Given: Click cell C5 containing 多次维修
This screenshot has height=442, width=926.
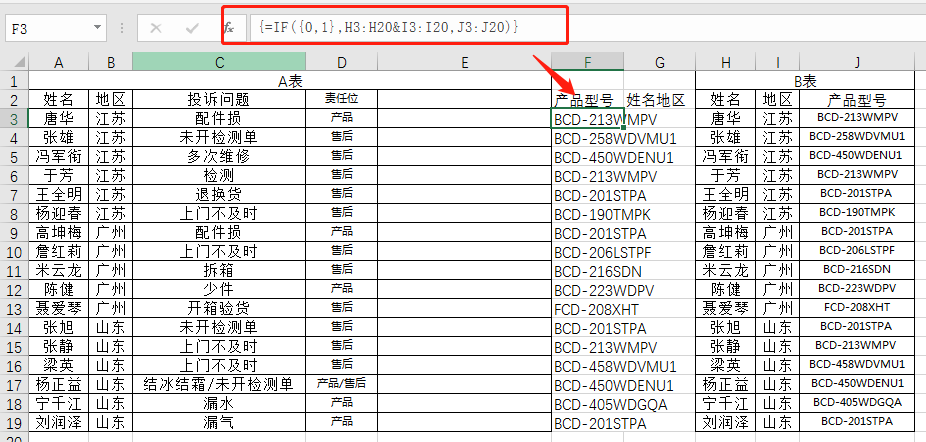Looking at the screenshot, I should pyautogui.click(x=219, y=156).
